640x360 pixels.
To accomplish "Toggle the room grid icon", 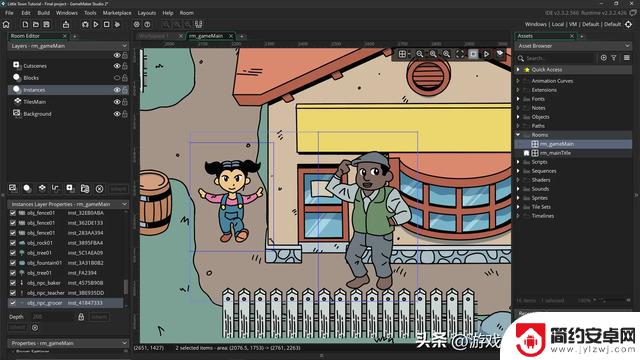I will pyautogui.click(x=402, y=54).
